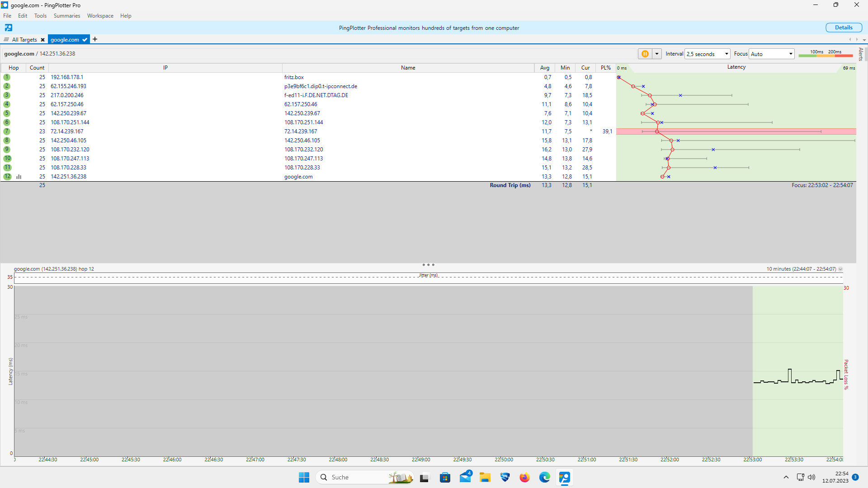This screenshot has height=488, width=868.
Task: Click the plus icon to add a new target
Action: point(95,39)
